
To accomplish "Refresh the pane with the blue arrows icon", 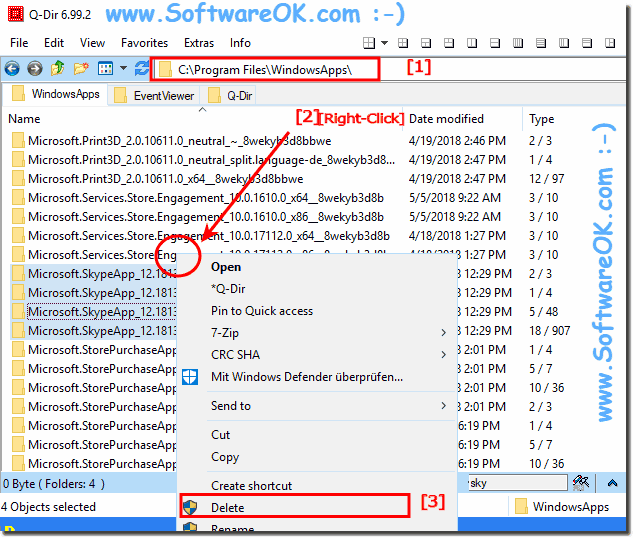I will [x=142, y=69].
